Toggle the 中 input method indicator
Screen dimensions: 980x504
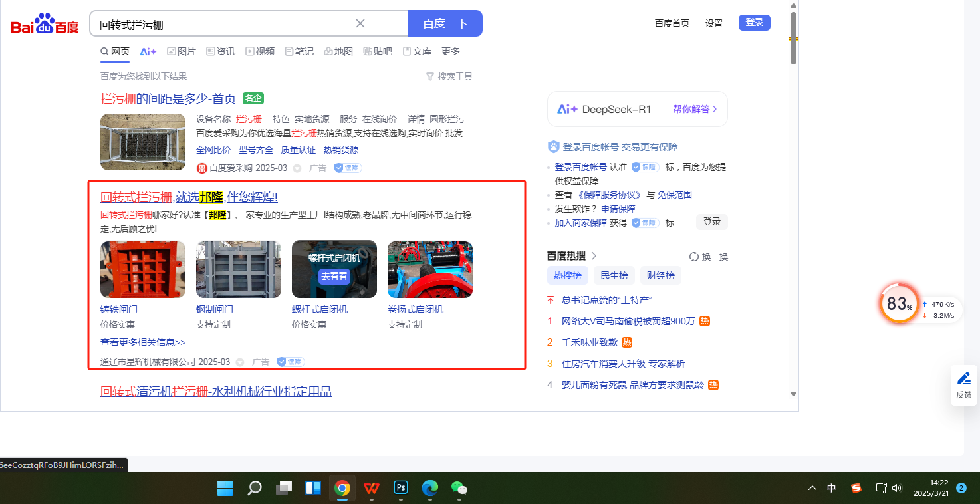point(832,488)
